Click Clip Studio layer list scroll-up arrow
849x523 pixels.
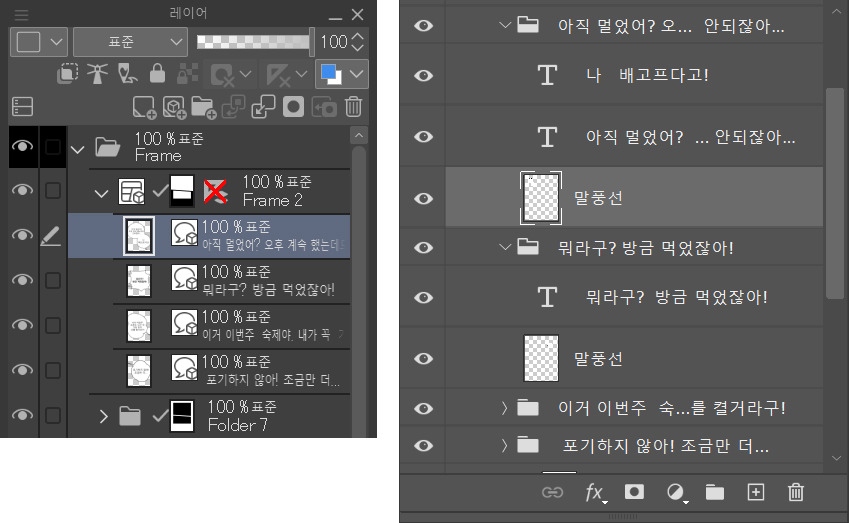(x=358, y=135)
